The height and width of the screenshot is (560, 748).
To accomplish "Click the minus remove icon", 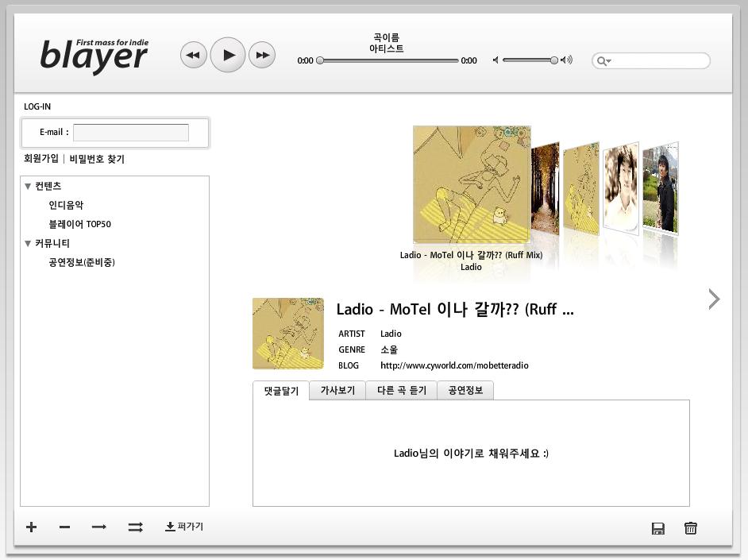I will click(65, 527).
